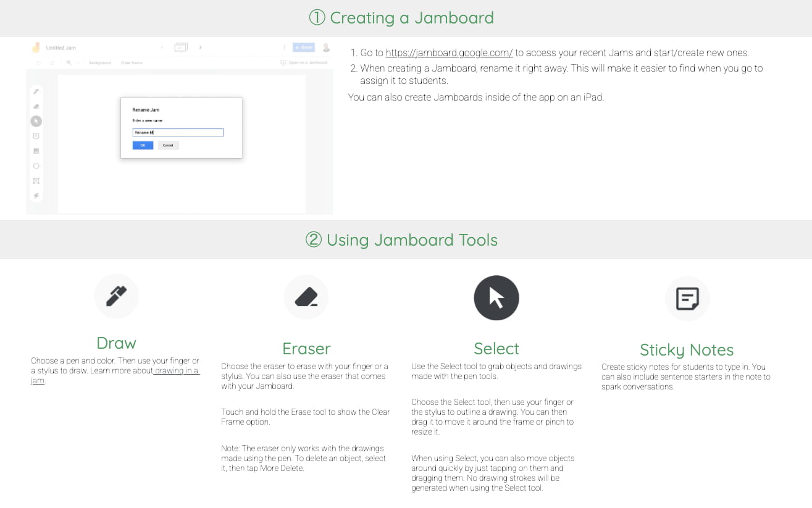This screenshot has width=812, height=508.
Task: Select the Laser pointer tool
Action: (x=37, y=194)
